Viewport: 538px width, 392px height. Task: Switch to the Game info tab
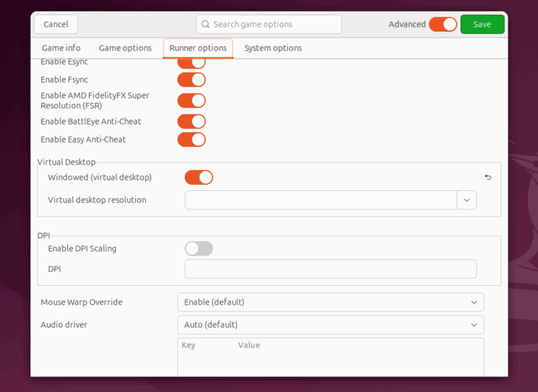[61, 48]
